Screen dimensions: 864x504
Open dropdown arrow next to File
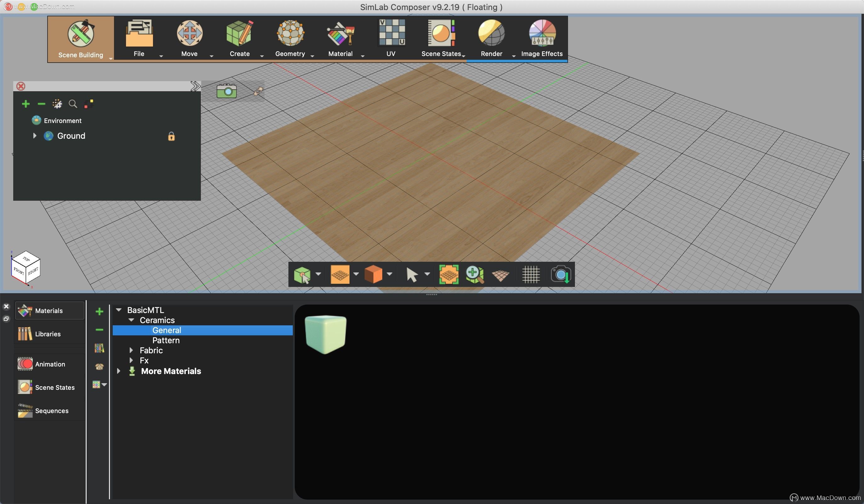(161, 56)
